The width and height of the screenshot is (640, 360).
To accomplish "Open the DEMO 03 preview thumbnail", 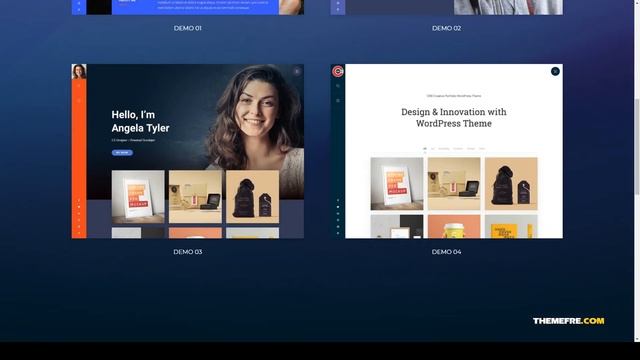I will pos(188,151).
